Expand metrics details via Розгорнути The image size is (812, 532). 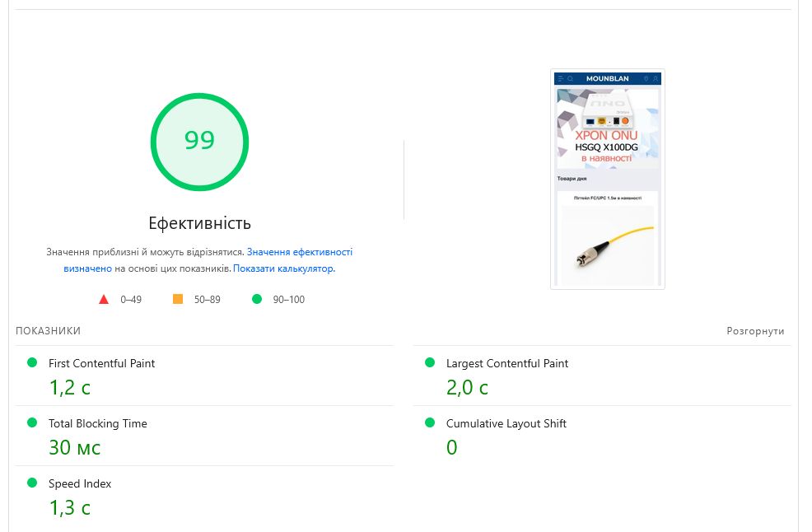[x=755, y=331]
